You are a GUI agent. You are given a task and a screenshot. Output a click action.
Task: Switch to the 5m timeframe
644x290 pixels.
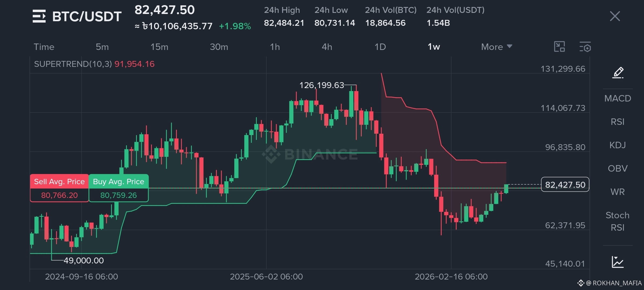point(102,47)
